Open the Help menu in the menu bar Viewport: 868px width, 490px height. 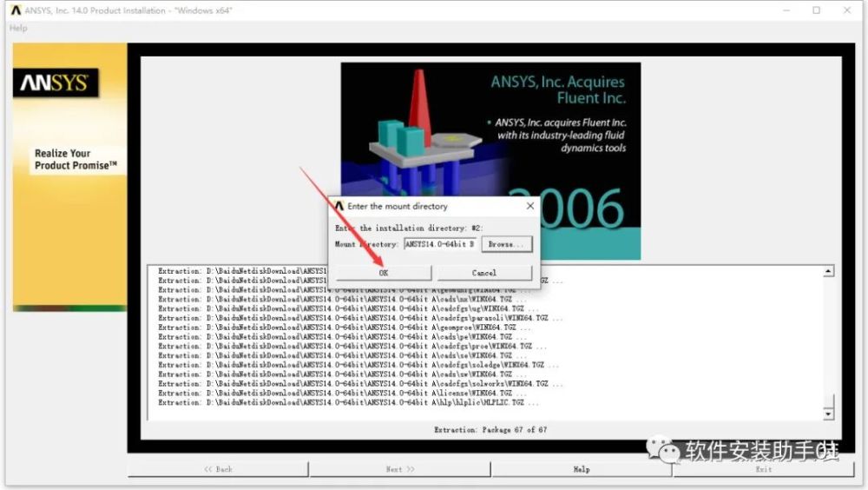[x=18, y=28]
